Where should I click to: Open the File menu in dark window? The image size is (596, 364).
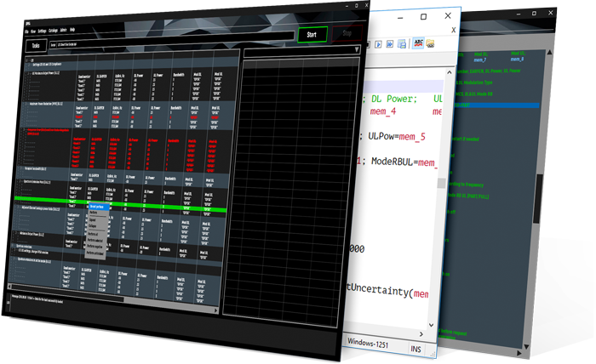pyautogui.click(x=26, y=31)
